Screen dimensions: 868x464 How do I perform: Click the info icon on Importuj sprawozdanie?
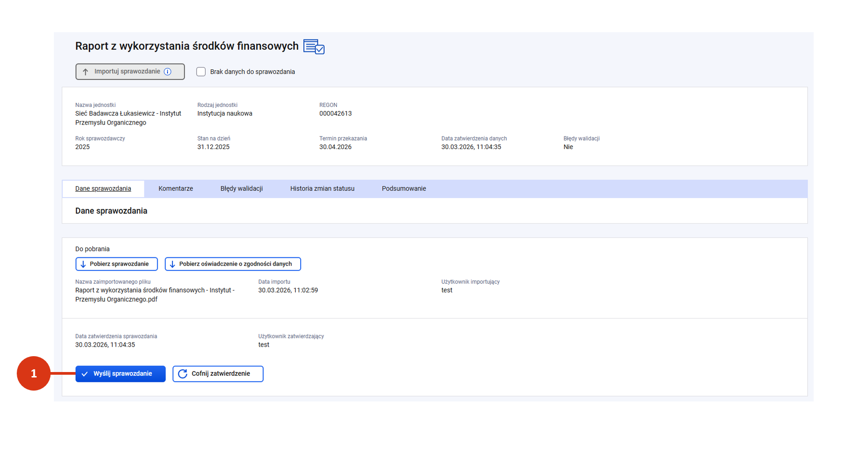168,72
